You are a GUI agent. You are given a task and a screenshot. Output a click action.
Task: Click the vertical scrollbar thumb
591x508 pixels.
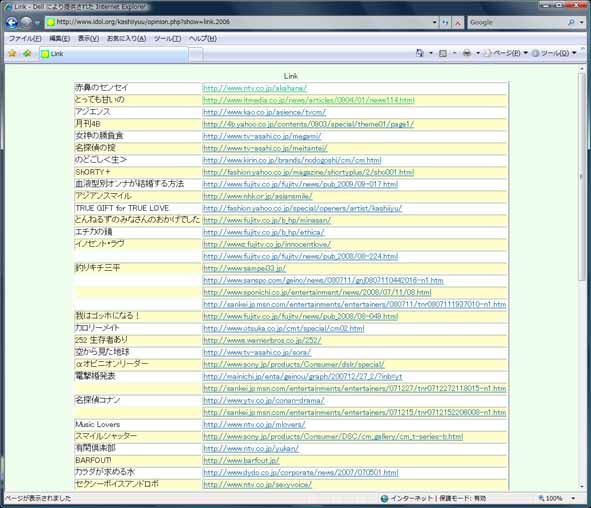pos(582,177)
